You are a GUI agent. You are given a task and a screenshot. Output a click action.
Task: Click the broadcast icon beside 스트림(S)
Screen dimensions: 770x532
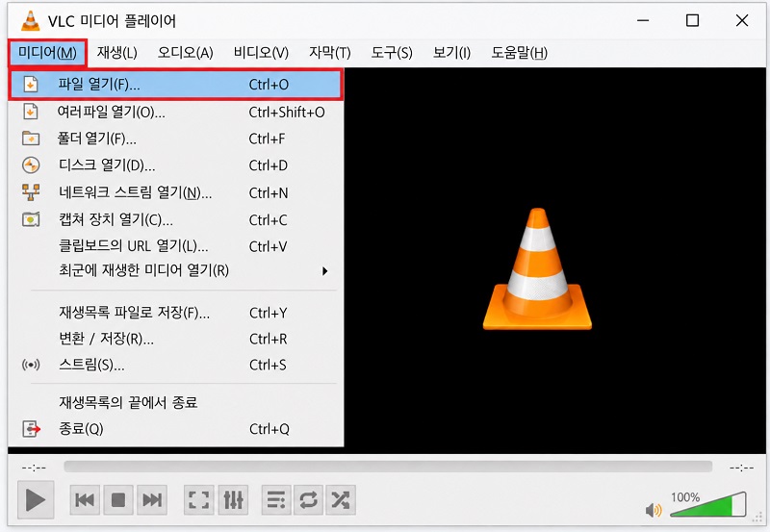pyautogui.click(x=31, y=365)
